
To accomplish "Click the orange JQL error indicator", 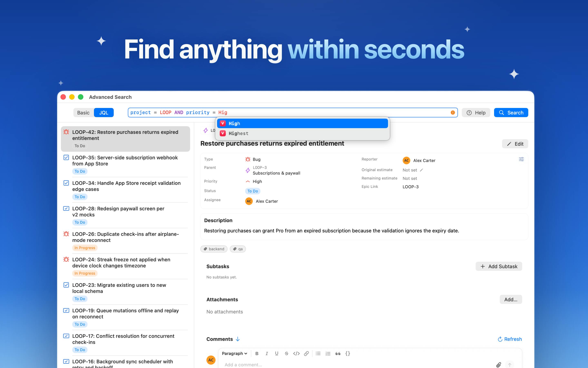I will click(x=453, y=112).
